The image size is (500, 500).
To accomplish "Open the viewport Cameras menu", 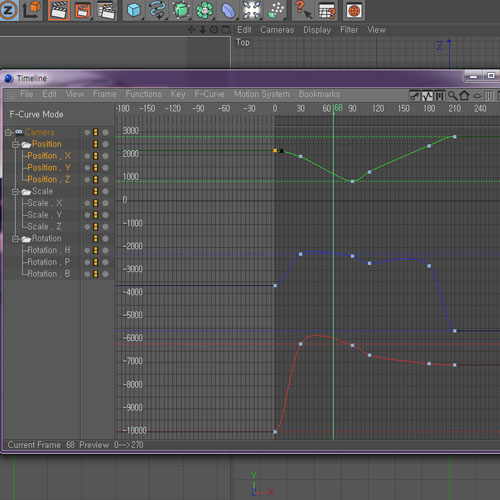I will (277, 30).
